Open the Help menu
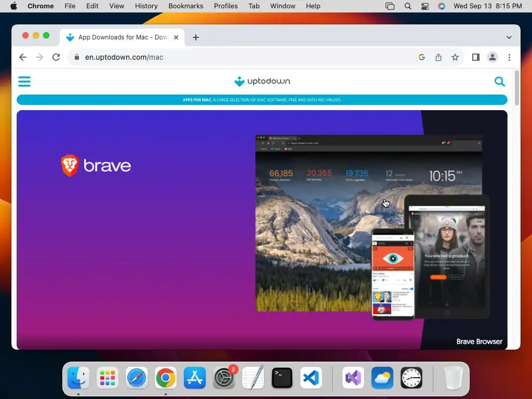The image size is (532, 399). (313, 6)
